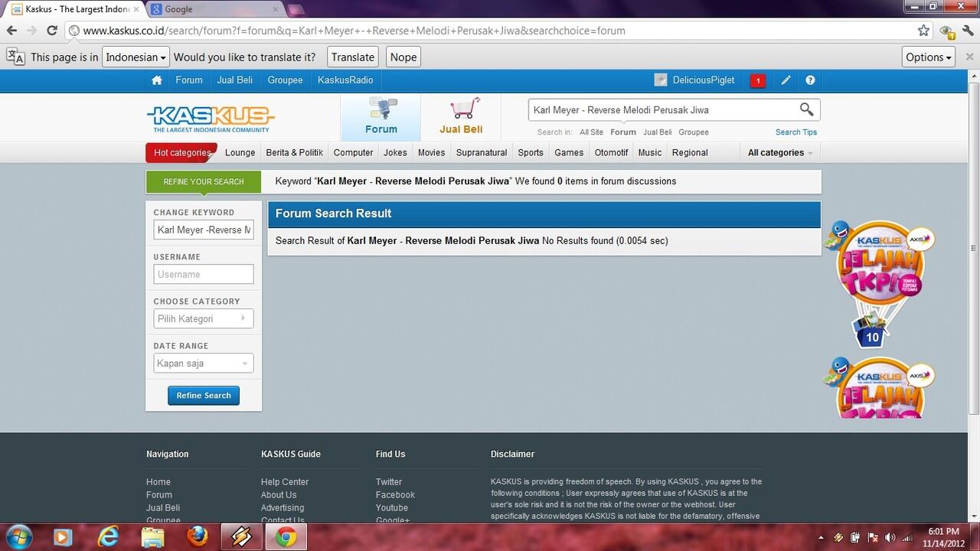980x551 pixels.
Task: Click the Refine Search button
Action: (204, 396)
